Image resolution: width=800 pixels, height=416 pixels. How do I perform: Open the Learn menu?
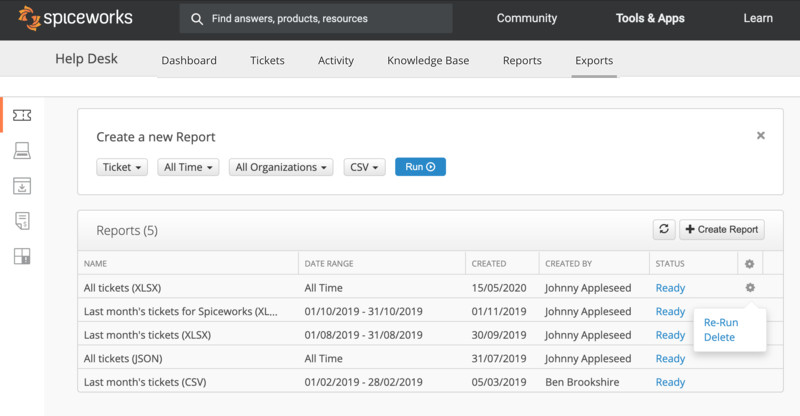click(758, 18)
